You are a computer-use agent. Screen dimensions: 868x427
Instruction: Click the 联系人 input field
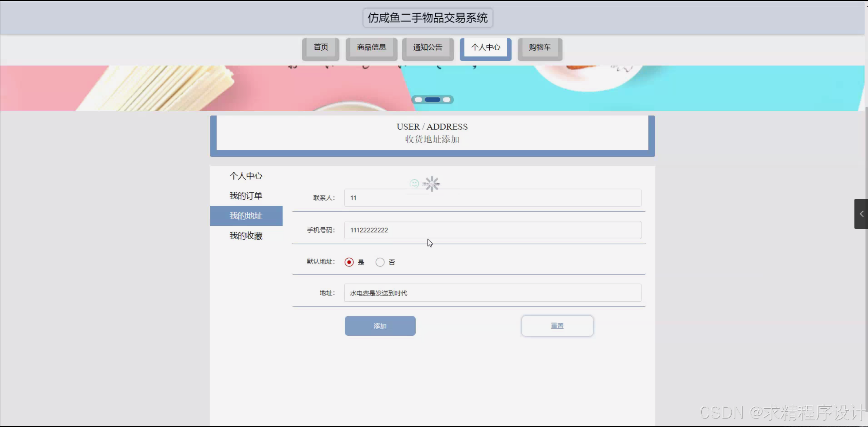pos(492,198)
